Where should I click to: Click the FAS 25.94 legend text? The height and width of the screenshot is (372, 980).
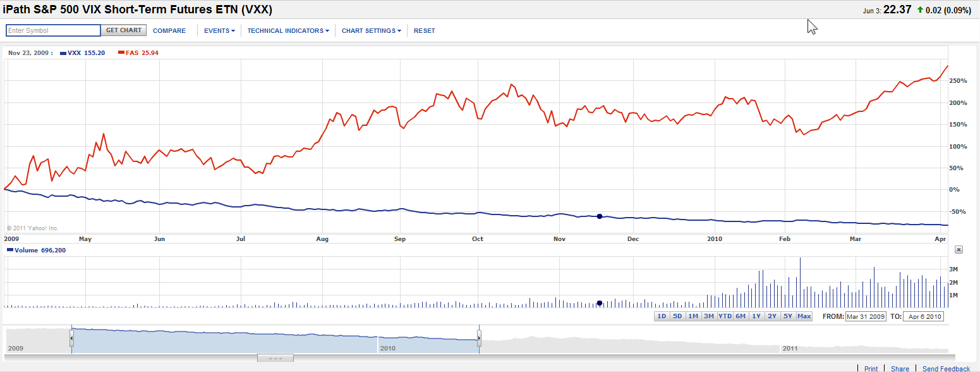point(142,53)
